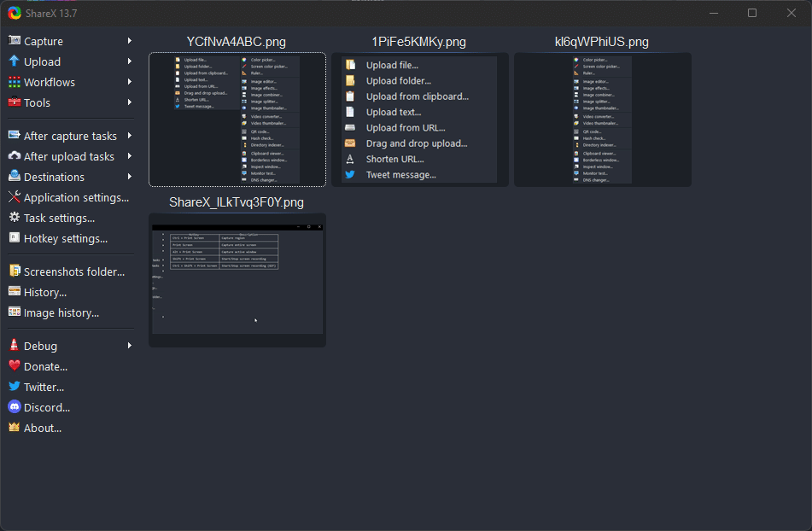
Task: Click the Twitter bird icon in sidebar
Action: [15, 386]
